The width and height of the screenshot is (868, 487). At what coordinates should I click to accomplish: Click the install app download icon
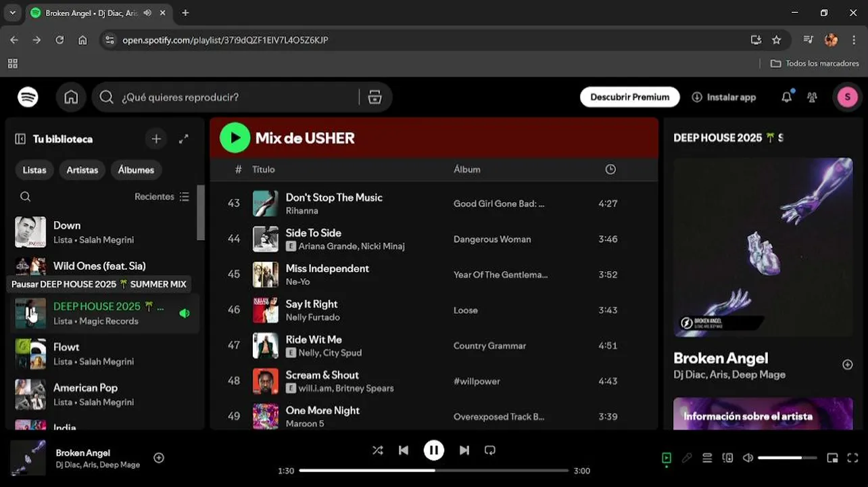coord(697,97)
